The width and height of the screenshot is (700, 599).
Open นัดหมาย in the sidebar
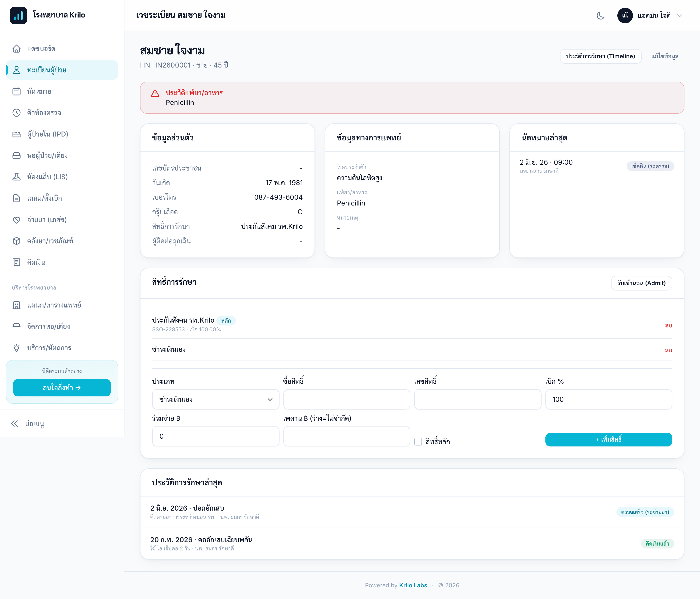62,92
